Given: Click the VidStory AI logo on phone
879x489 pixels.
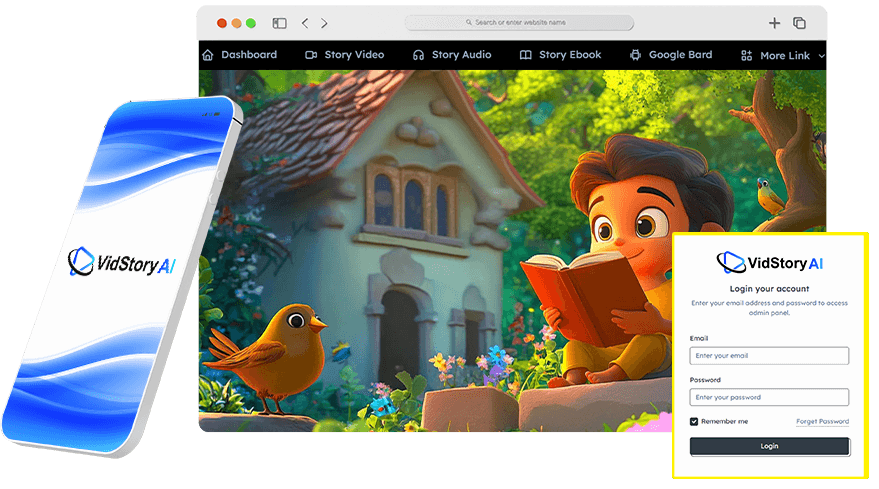Looking at the screenshot, I should click(122, 262).
